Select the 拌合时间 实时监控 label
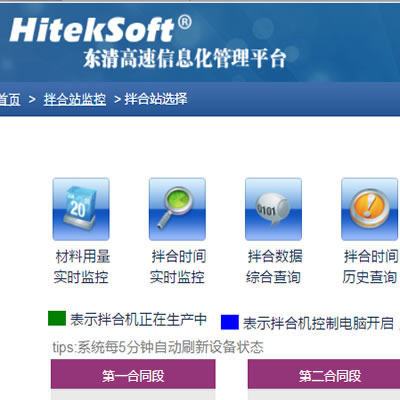This screenshot has width=400, height=400. tap(178, 266)
